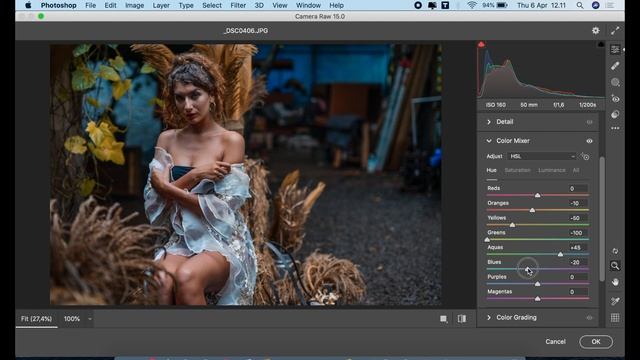Click the Reds hue slider handle

[538, 195]
